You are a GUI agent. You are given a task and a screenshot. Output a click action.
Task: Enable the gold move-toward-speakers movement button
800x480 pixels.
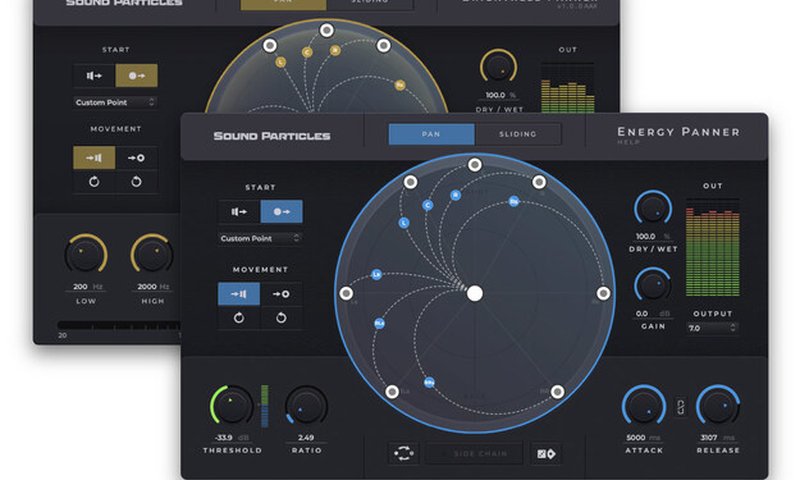click(94, 157)
